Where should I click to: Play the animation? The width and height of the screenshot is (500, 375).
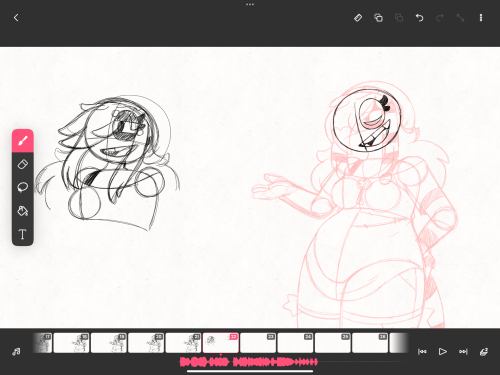(x=443, y=352)
